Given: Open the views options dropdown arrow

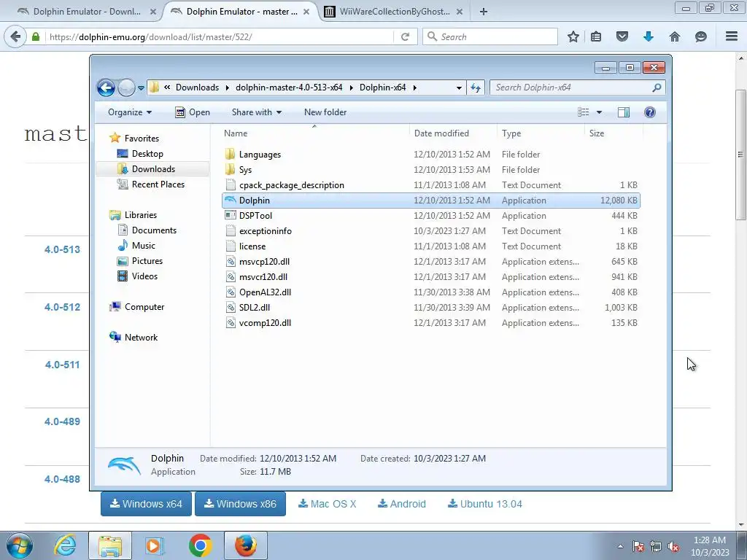Looking at the screenshot, I should (x=600, y=112).
